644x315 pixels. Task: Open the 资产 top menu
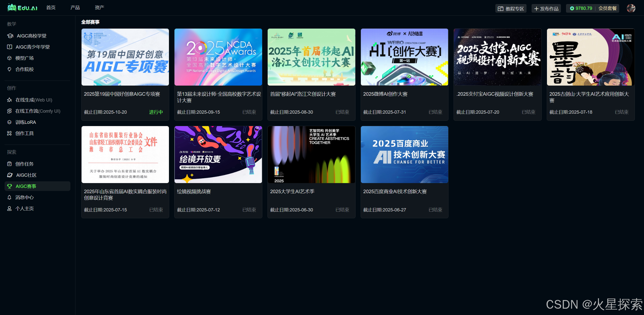pyautogui.click(x=99, y=8)
